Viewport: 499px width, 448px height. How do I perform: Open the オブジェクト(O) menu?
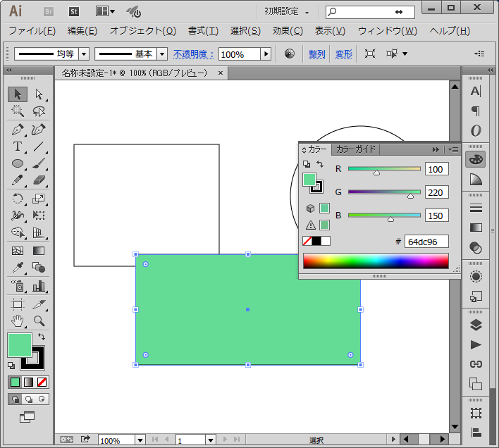click(143, 31)
